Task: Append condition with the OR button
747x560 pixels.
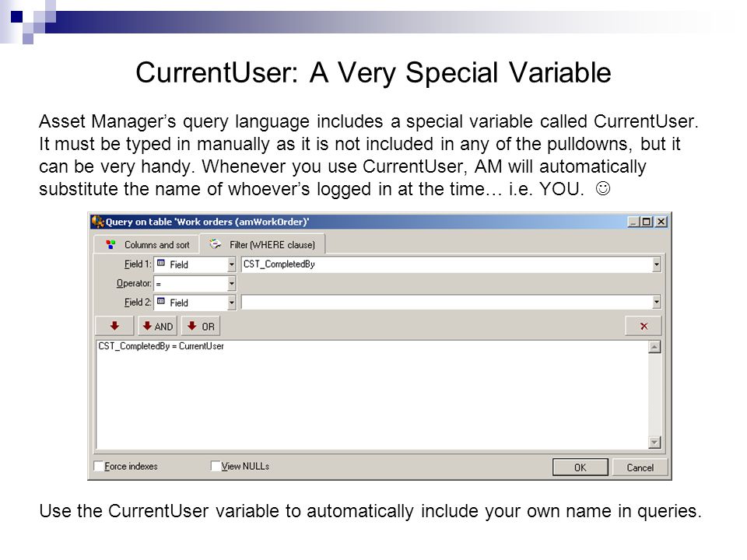Action: (201, 326)
